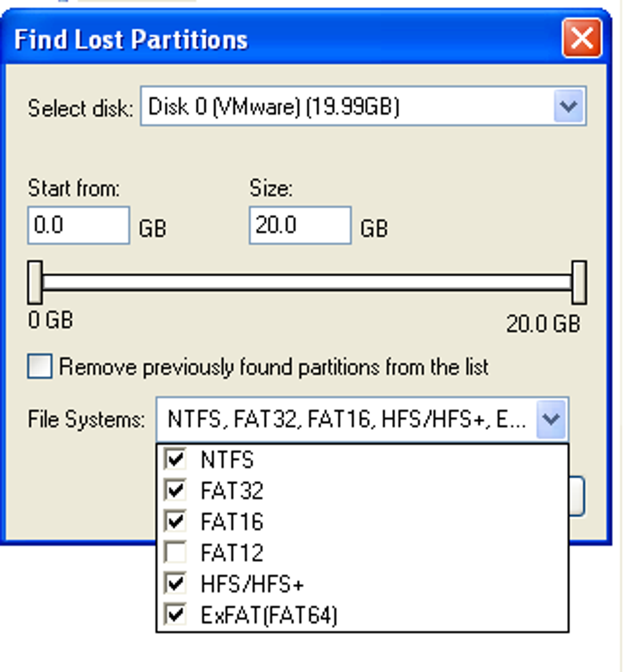Select the Disk 0 (VMware) combo box

tap(363, 106)
